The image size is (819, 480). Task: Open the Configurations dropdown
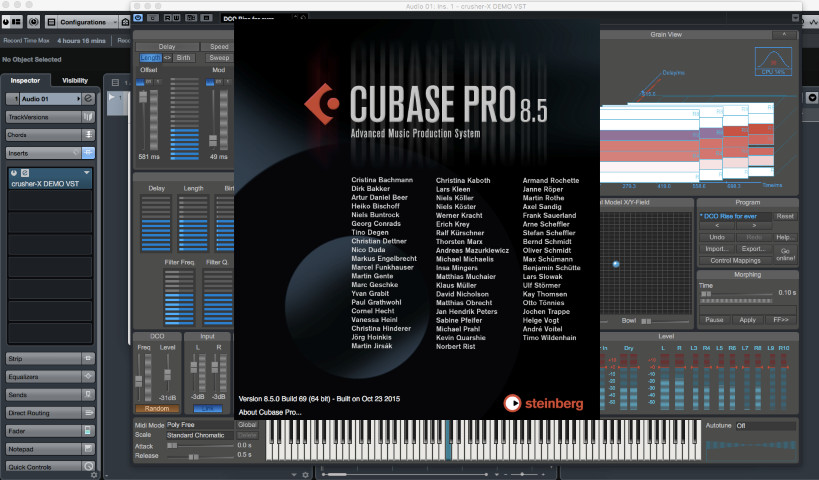[x=83, y=22]
